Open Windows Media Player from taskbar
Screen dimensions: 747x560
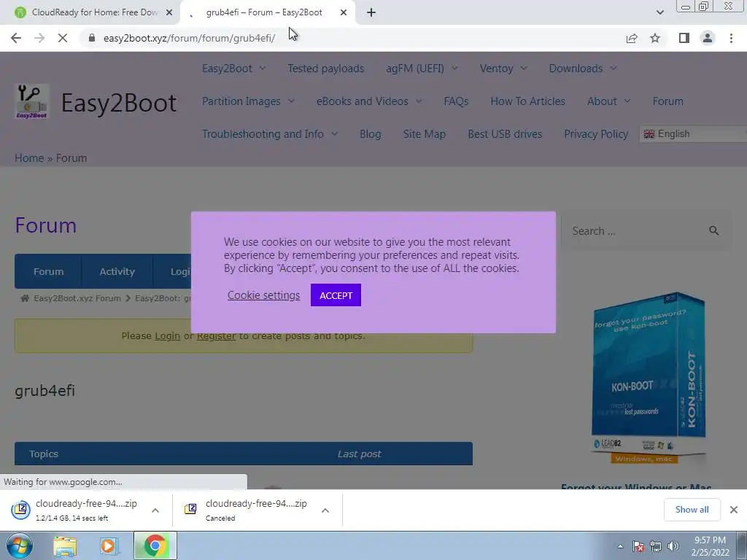[109, 546]
